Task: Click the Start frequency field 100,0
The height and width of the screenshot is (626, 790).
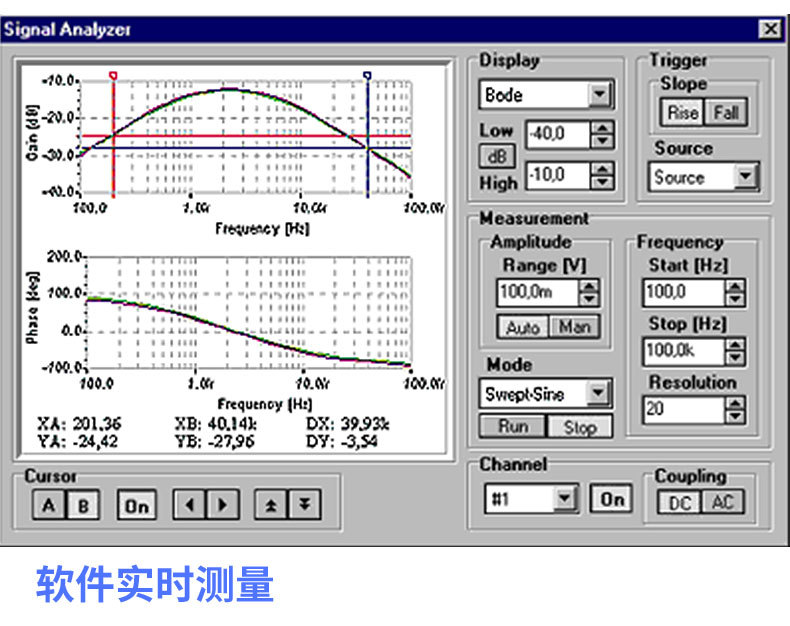Action: pyautogui.click(x=684, y=293)
